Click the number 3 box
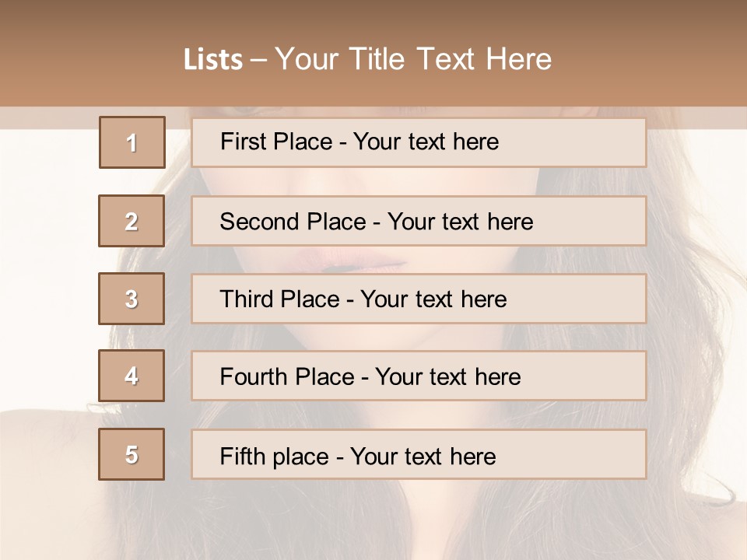The width and height of the screenshot is (747, 560). click(132, 299)
